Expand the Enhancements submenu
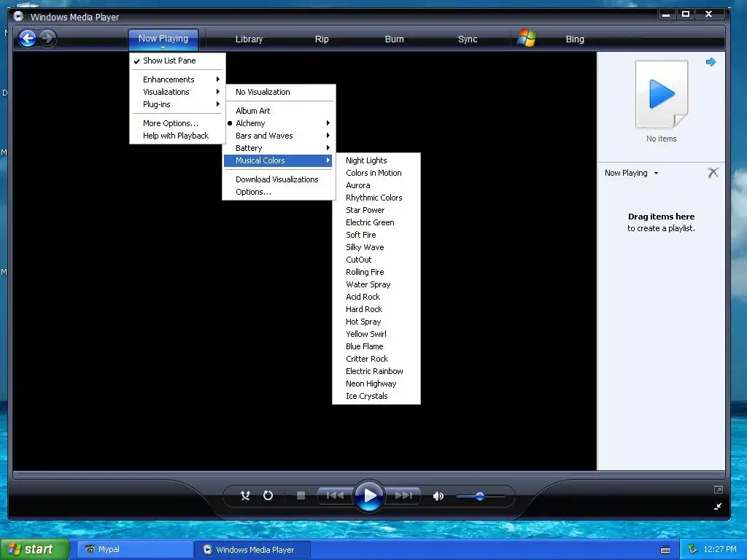The image size is (747, 560). click(177, 79)
